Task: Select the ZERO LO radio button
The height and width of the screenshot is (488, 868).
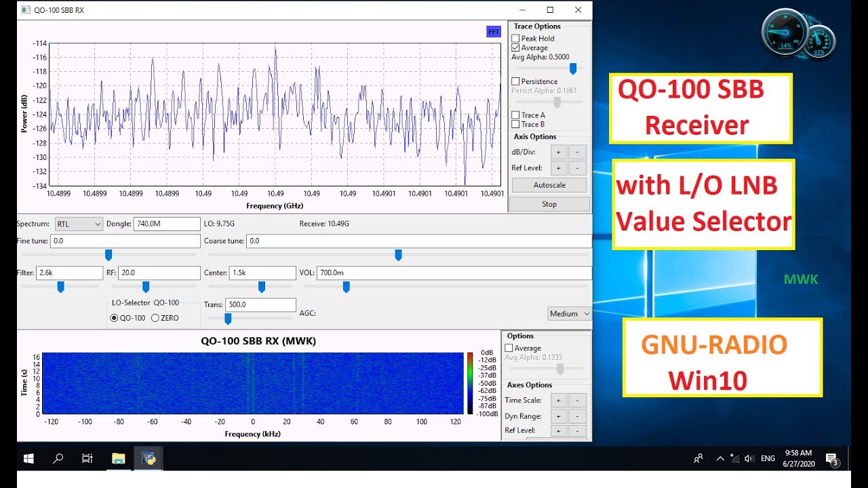Action: pyautogui.click(x=155, y=318)
